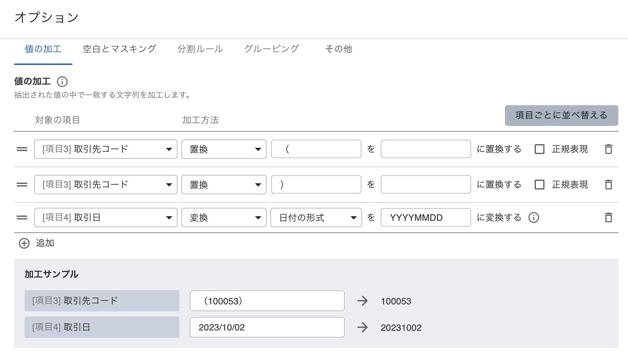Viewport: 628px width, 364px height.
Task: Enable 正規表現 checkbox in second row
Action: coord(540,185)
